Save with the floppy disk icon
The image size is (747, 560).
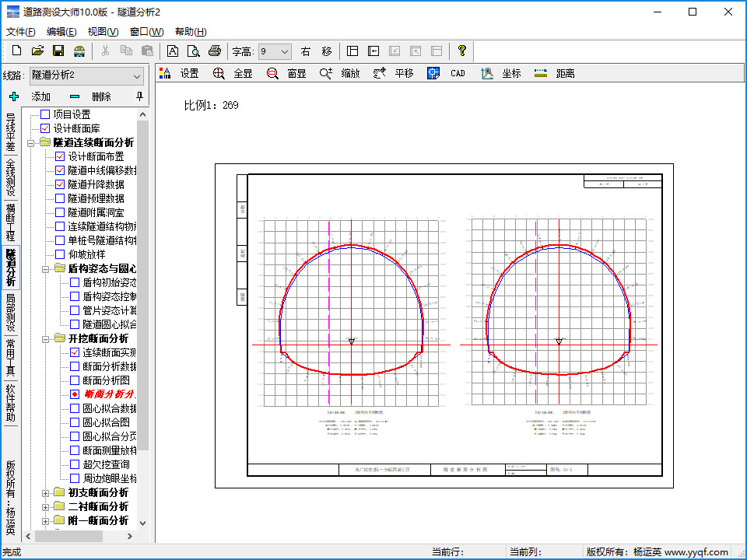click(58, 51)
